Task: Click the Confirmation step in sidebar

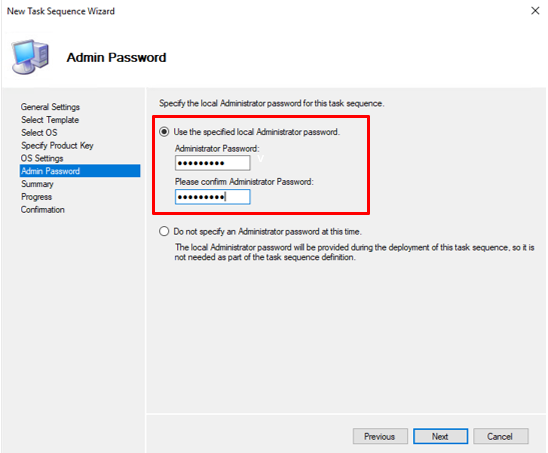Action: (42, 210)
